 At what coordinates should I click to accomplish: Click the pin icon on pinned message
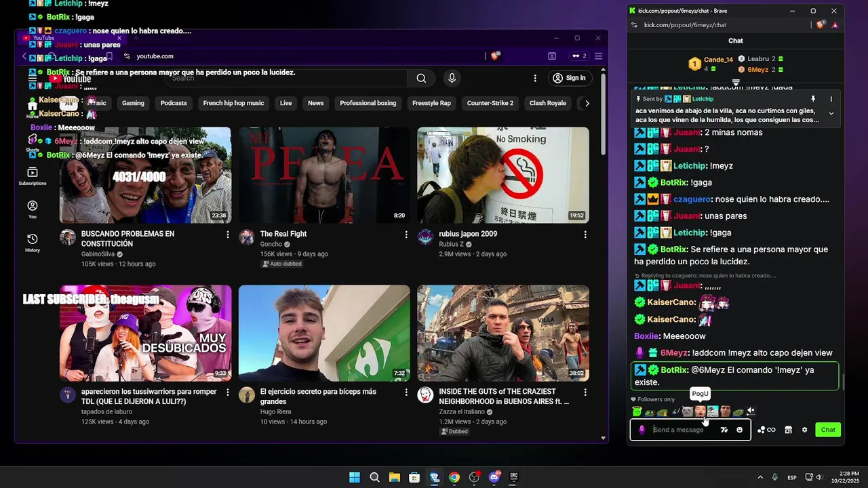pyautogui.click(x=813, y=99)
